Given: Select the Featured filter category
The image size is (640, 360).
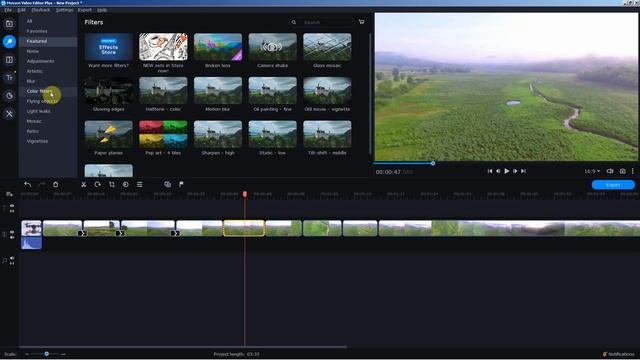Looking at the screenshot, I should point(37,41).
